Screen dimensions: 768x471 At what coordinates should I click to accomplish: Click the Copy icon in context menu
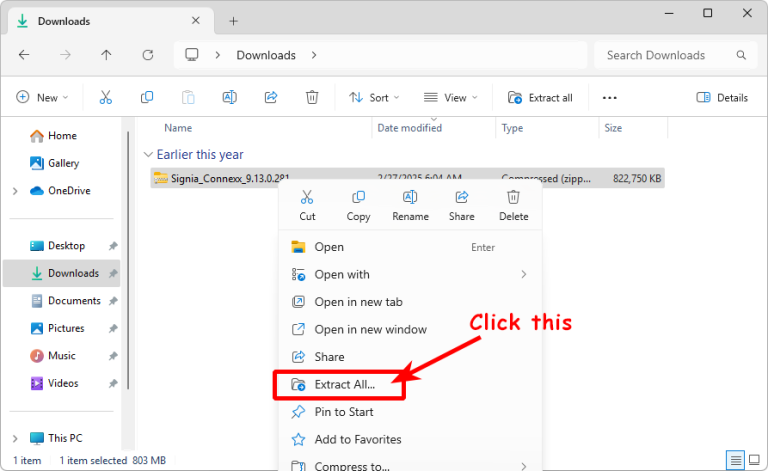point(358,198)
